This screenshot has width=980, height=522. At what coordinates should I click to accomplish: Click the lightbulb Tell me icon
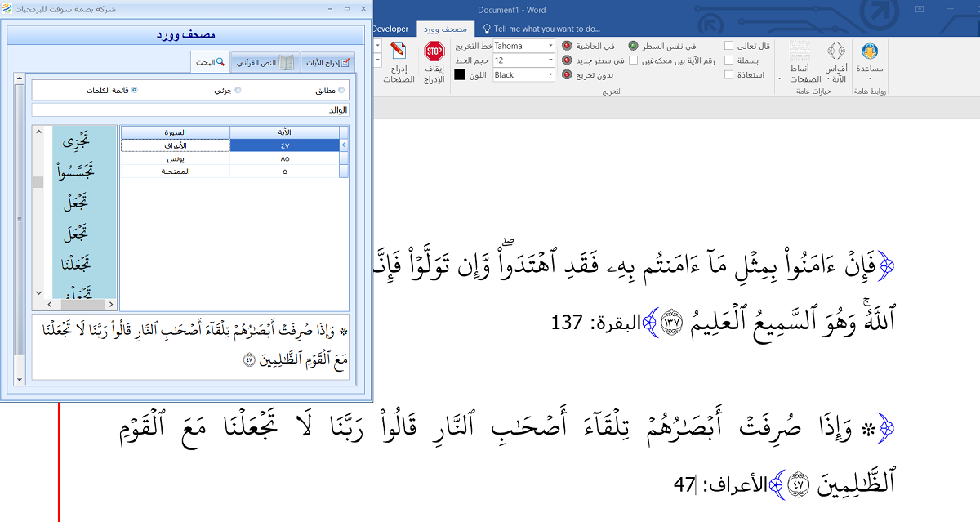coord(486,29)
